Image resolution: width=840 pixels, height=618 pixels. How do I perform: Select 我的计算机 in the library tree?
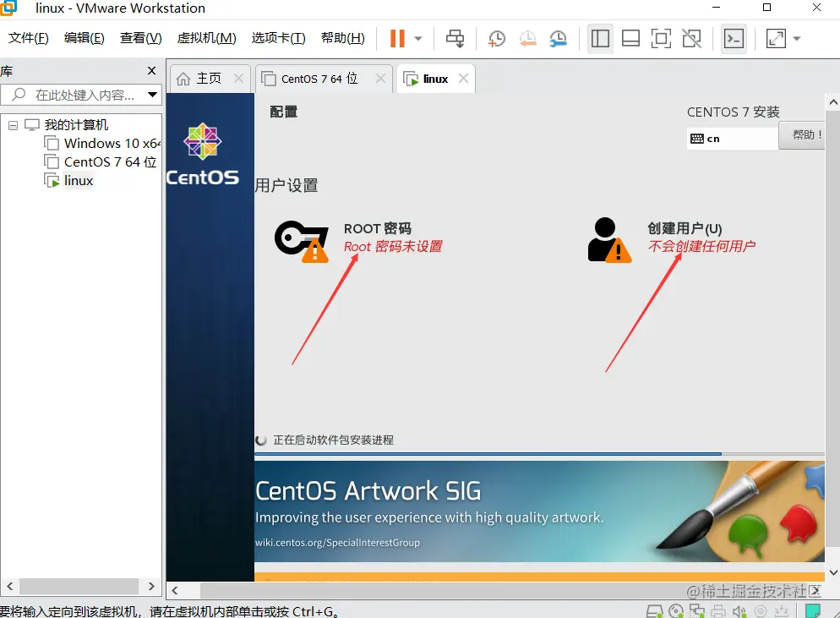76,125
